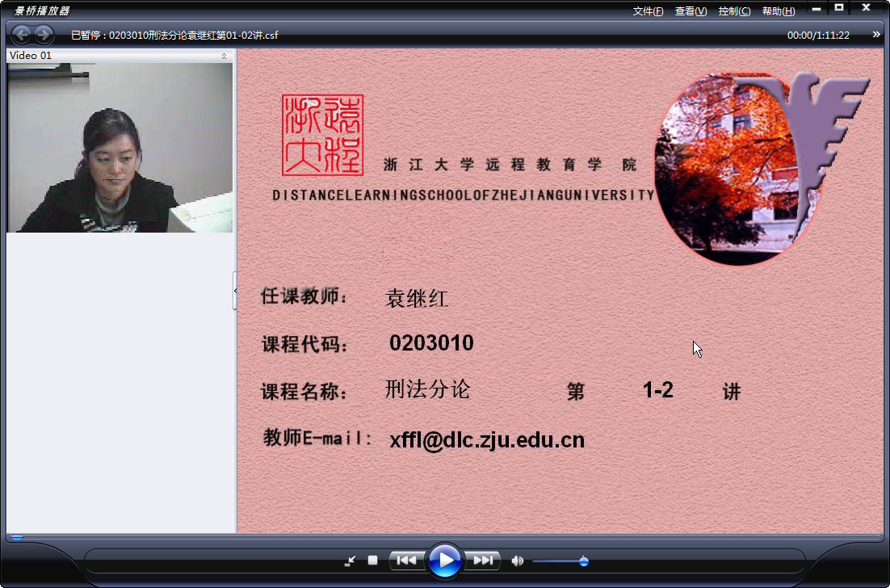Click the paused file name 0203010刑法分论 title
The width and height of the screenshot is (890, 588).
174,36
